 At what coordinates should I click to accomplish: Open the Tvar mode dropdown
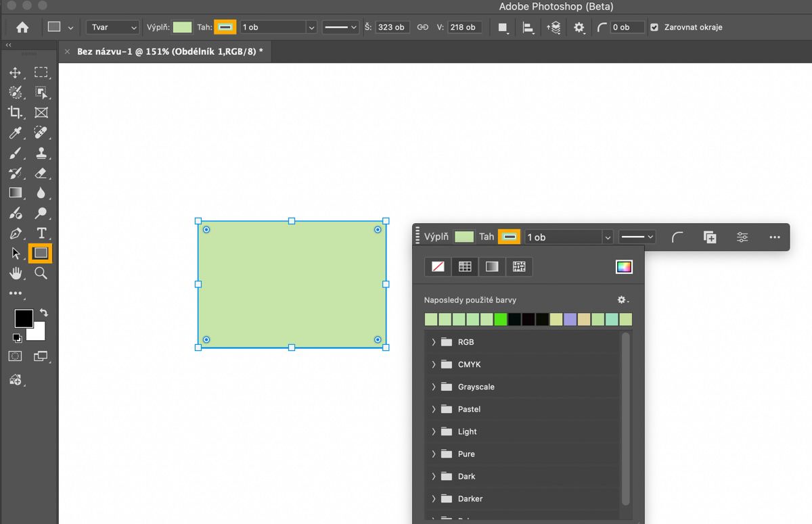click(x=112, y=28)
